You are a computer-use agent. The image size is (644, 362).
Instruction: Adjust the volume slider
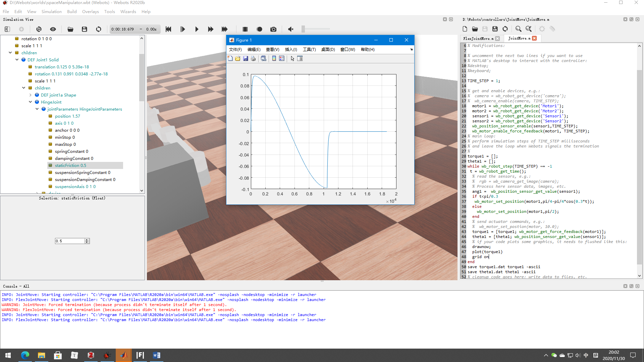click(x=303, y=29)
